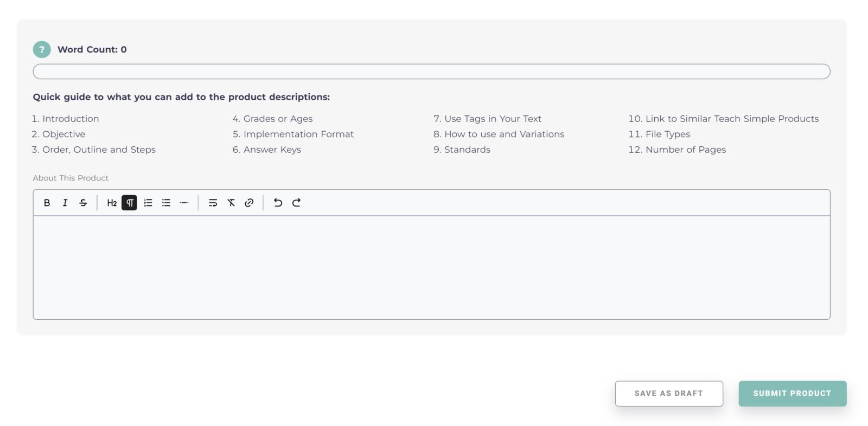Select the Use Tags in Your Text guide item
Image resolution: width=868 pixels, height=426 pixels.
pyautogui.click(x=487, y=118)
